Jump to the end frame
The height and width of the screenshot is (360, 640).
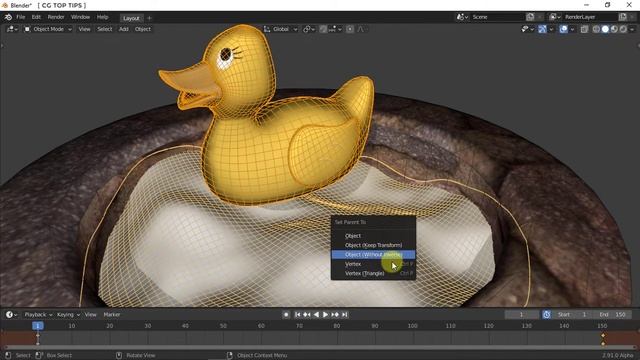click(344, 315)
